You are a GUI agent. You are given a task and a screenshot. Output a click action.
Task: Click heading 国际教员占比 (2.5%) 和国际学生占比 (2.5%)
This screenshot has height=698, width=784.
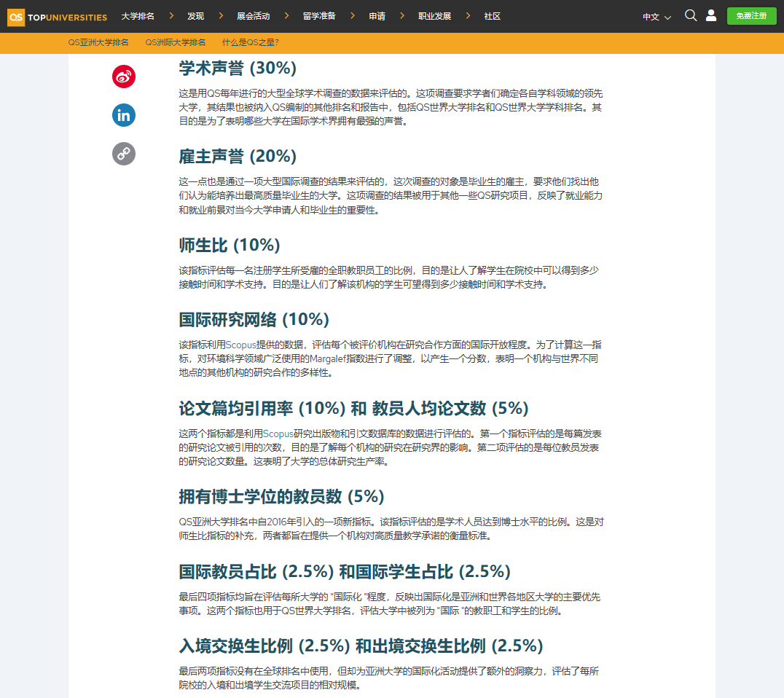click(x=345, y=572)
